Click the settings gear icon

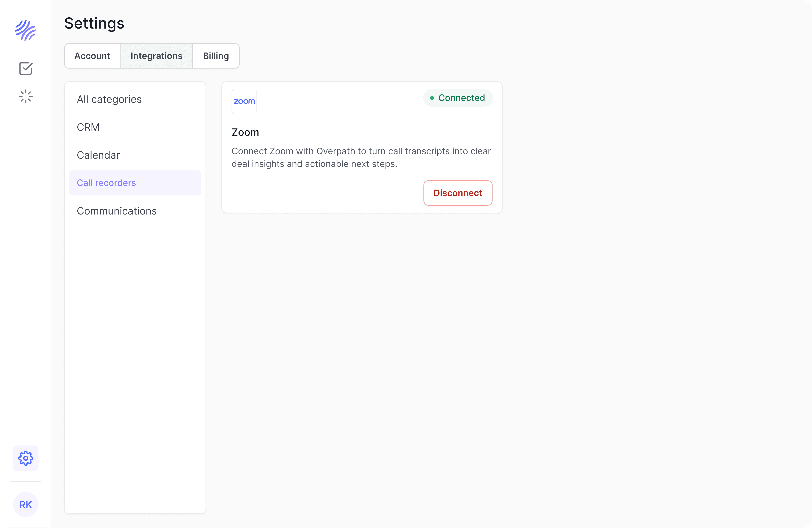26,458
